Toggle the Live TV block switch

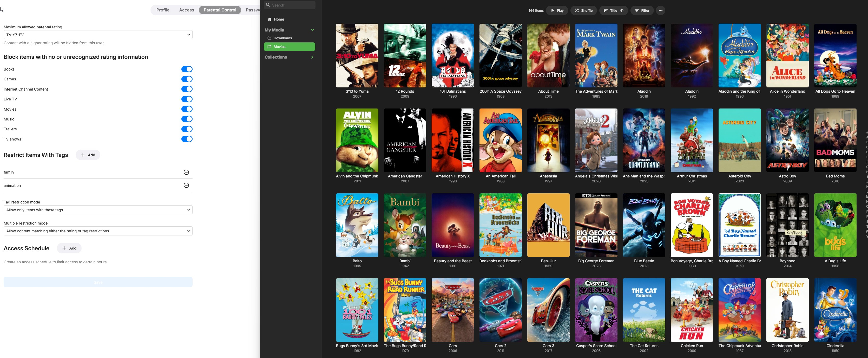click(187, 99)
